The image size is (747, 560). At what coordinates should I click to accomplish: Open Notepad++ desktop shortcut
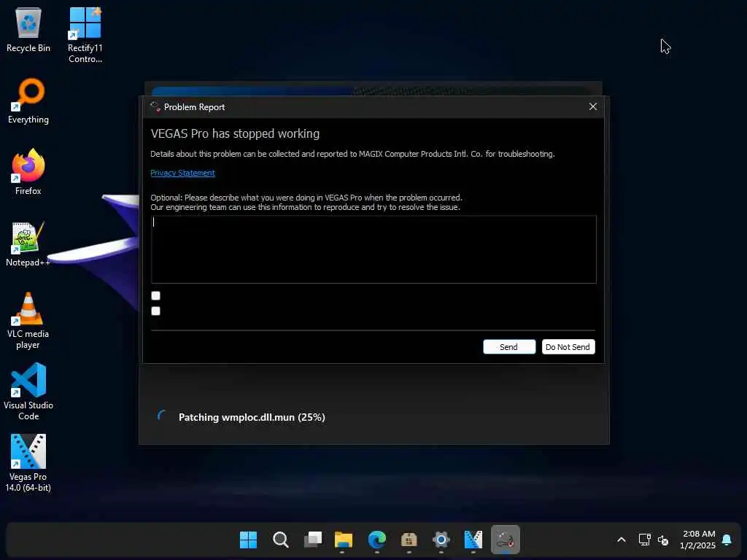click(28, 244)
